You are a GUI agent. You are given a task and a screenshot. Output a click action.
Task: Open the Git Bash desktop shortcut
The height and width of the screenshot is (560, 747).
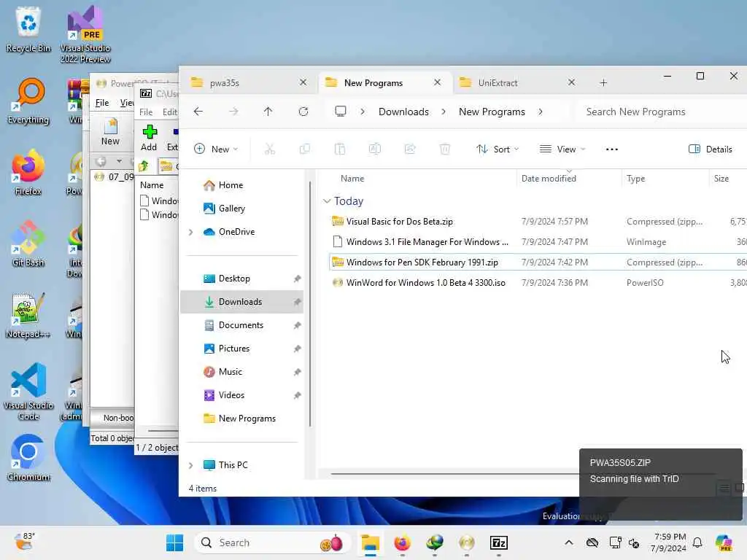tap(28, 244)
